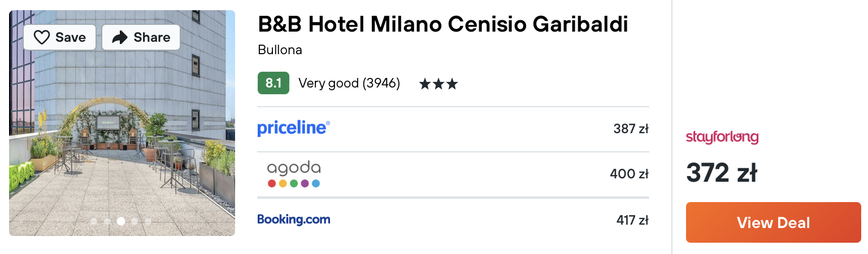
Task: Click the 400 zł agoda price
Action: (629, 174)
